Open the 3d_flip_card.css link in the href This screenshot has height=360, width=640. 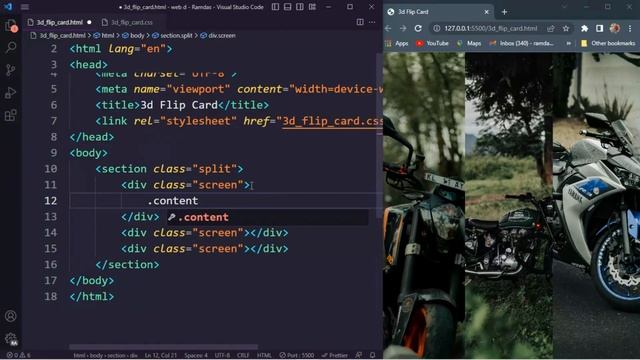(332, 121)
